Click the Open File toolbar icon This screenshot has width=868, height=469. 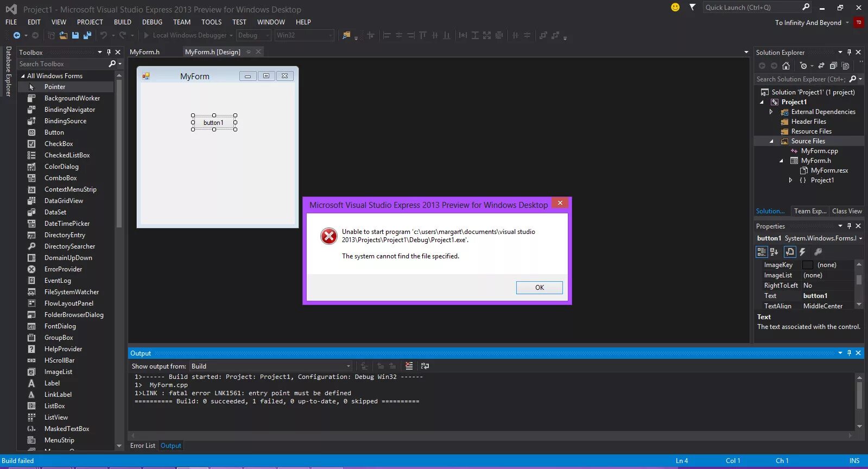pyautogui.click(x=64, y=35)
